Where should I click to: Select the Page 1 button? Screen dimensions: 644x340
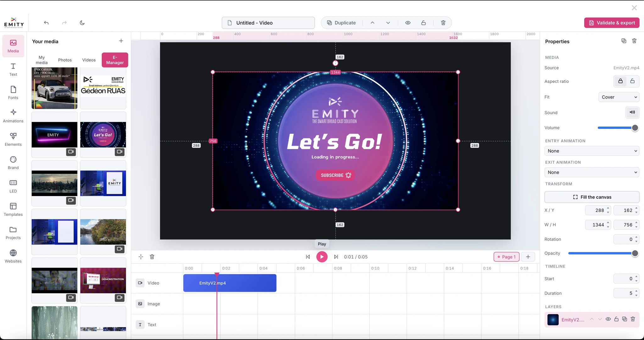click(507, 257)
